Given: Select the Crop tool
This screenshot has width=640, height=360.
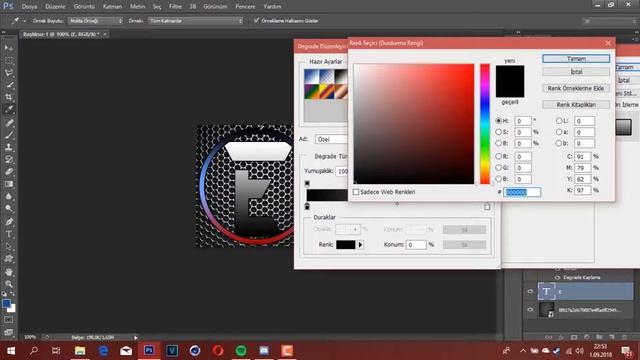Looking at the screenshot, I should [9, 97].
